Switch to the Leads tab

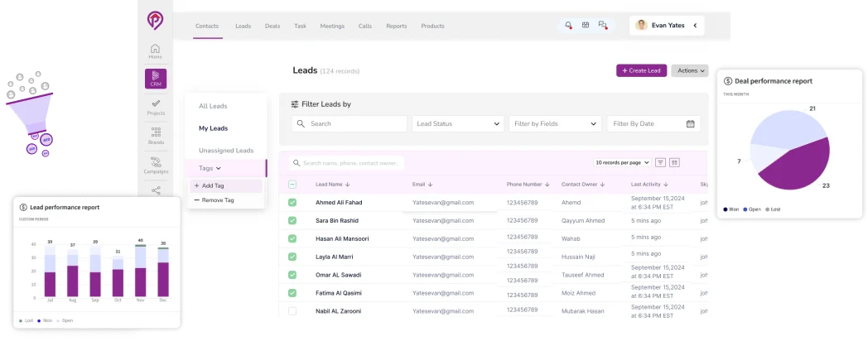tap(243, 26)
